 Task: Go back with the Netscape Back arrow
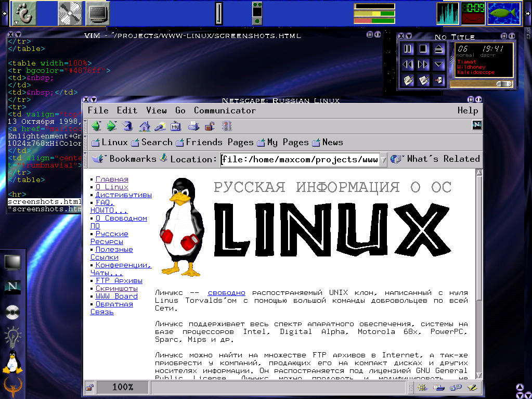pos(96,126)
